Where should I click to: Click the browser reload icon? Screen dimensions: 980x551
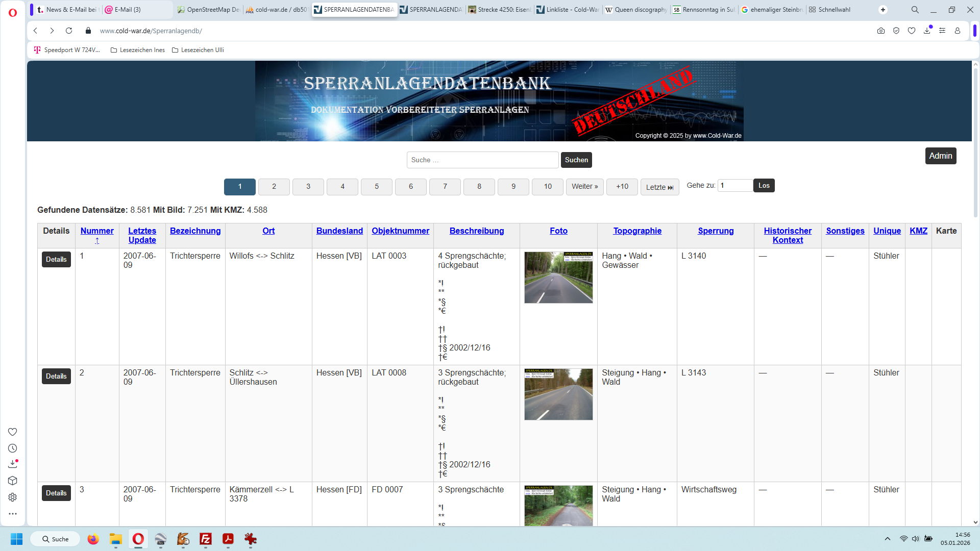point(69,31)
